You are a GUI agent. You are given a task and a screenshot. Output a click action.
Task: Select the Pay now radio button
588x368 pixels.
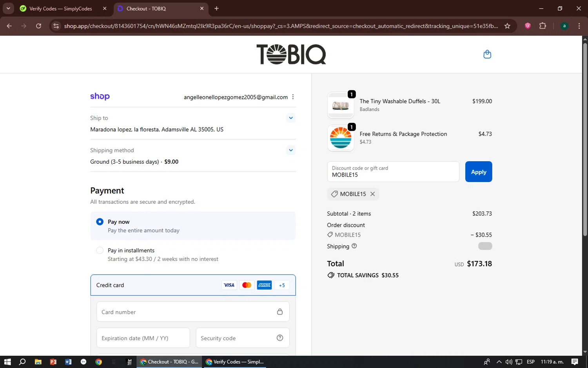[100, 222]
